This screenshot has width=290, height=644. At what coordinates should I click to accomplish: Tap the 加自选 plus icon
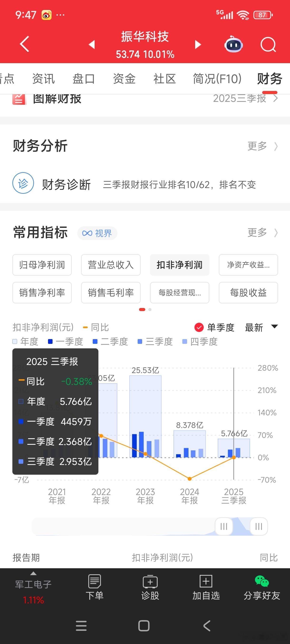[x=206, y=581]
